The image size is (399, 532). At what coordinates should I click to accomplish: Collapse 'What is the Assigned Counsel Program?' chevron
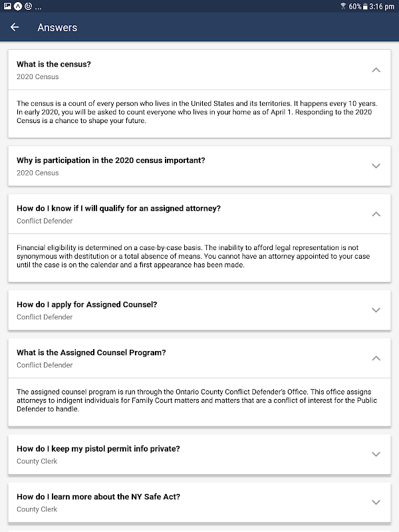376,358
